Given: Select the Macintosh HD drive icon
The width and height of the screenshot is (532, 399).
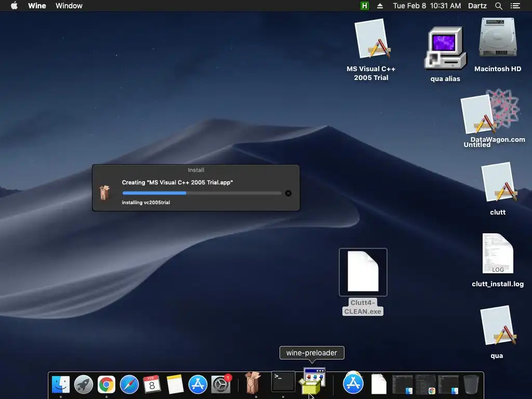Looking at the screenshot, I should tap(498, 37).
